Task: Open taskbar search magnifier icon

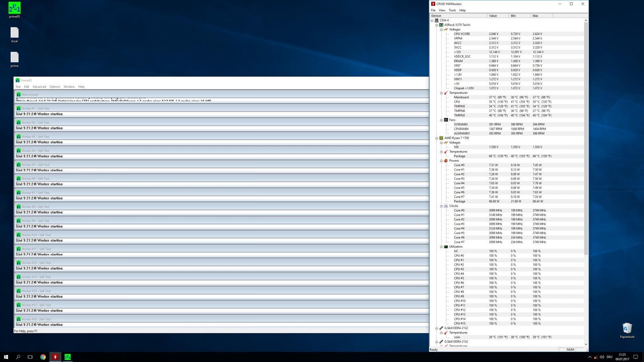Action: click(18, 357)
